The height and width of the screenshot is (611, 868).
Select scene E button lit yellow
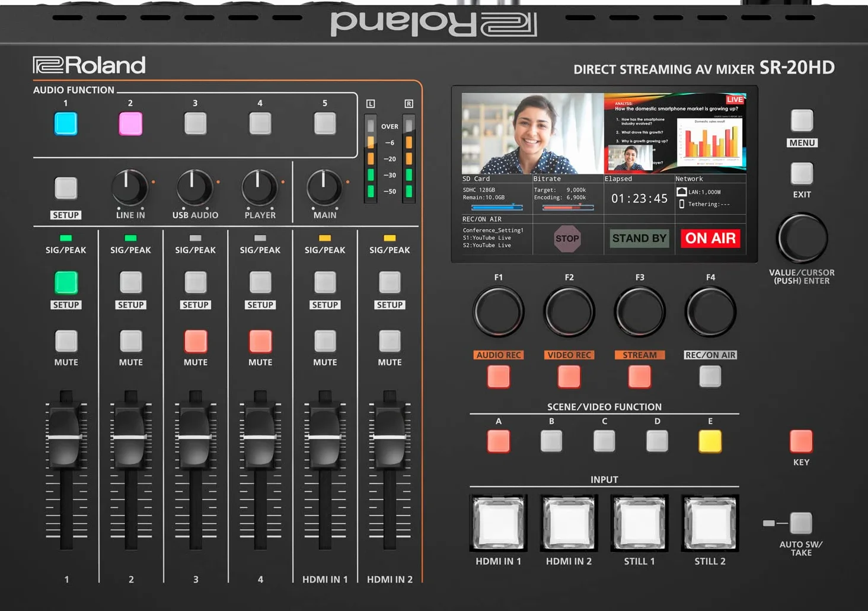point(710,441)
